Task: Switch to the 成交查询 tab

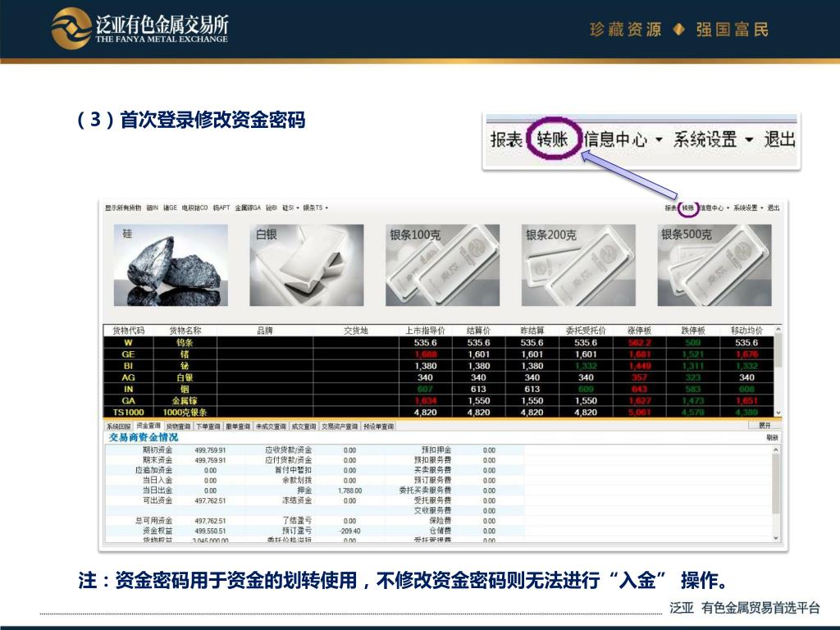Action: coord(304,427)
